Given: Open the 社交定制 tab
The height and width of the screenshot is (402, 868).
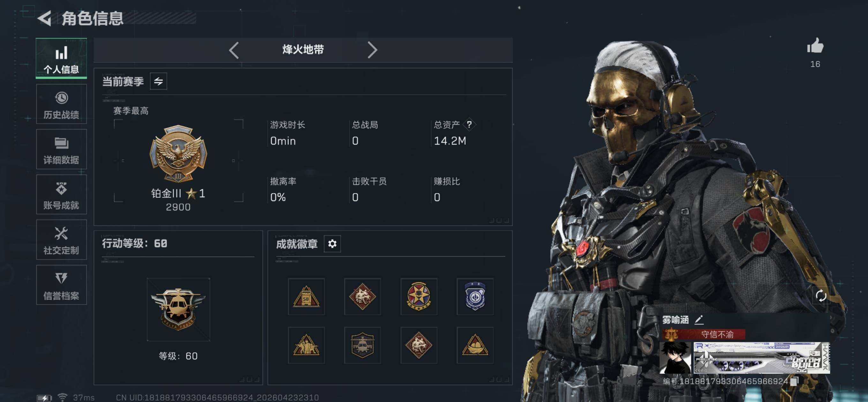Looking at the screenshot, I should [61, 240].
